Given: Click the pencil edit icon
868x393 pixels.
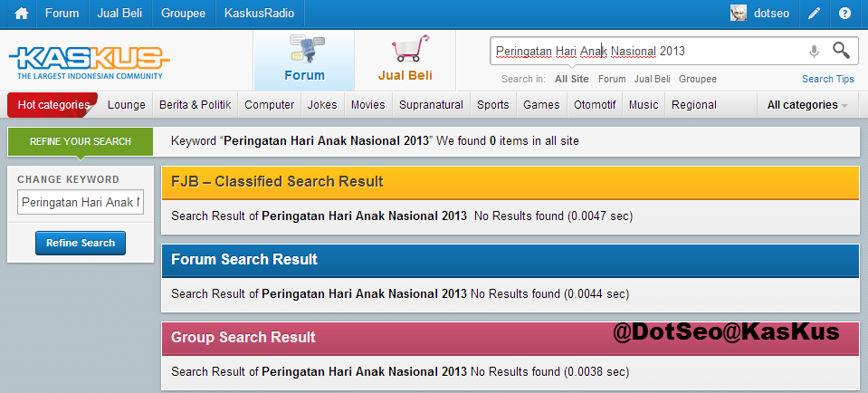Looking at the screenshot, I should pyautogui.click(x=815, y=14).
